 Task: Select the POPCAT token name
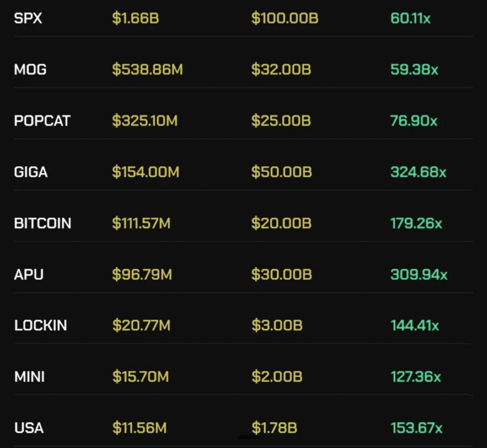pyautogui.click(x=42, y=120)
